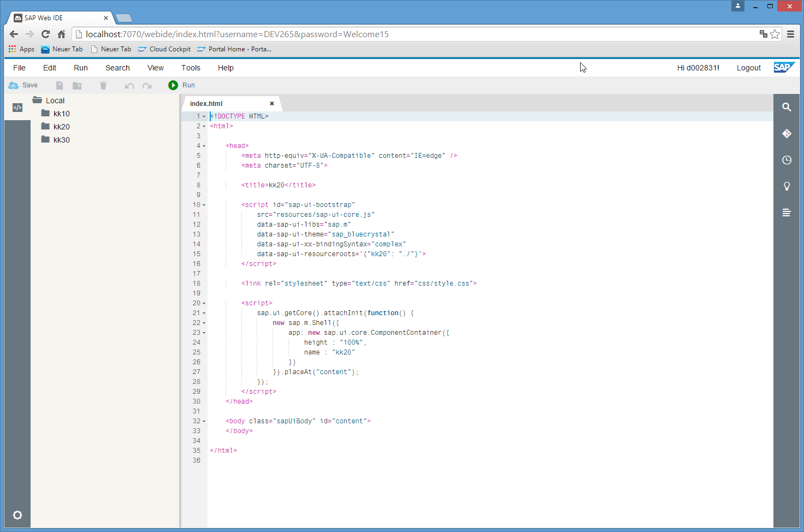Click line number 18 in the gutter

[196, 283]
